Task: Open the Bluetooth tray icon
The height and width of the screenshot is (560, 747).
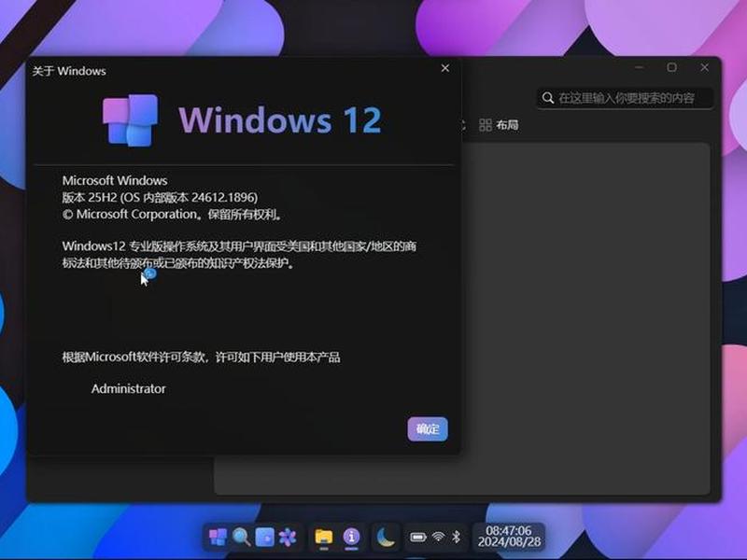Action: [456, 538]
